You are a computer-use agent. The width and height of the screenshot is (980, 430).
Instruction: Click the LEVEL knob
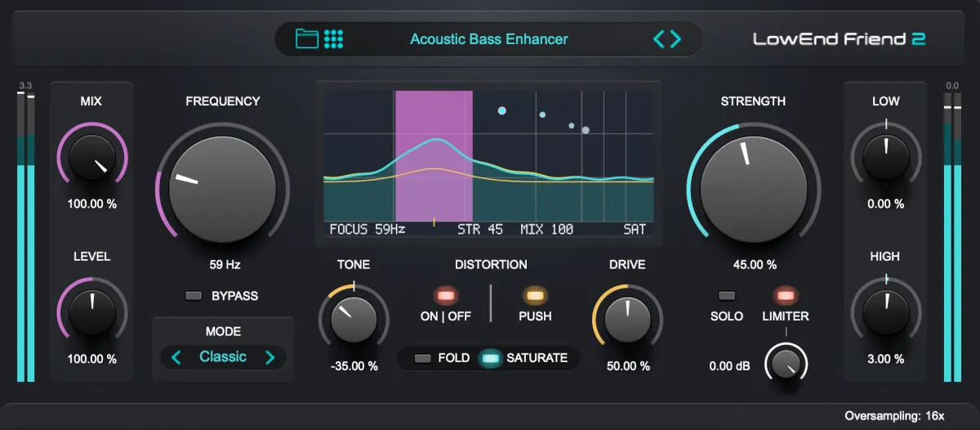[92, 311]
